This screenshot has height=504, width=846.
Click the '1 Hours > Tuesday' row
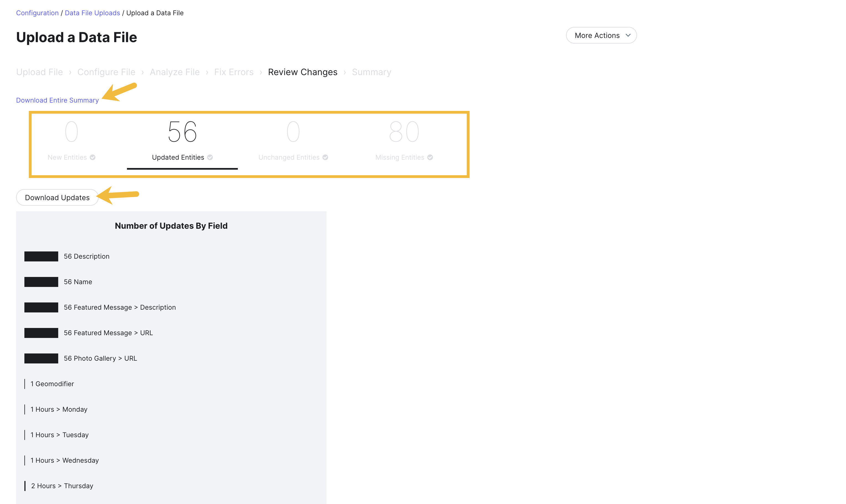pyautogui.click(x=57, y=435)
